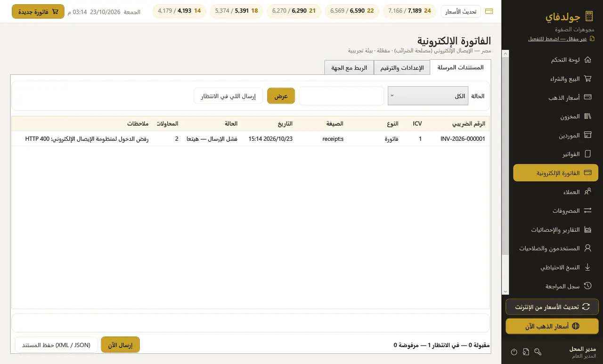Click the الصيغة column header
Image resolution: width=603 pixels, height=364 pixels.
click(x=335, y=124)
